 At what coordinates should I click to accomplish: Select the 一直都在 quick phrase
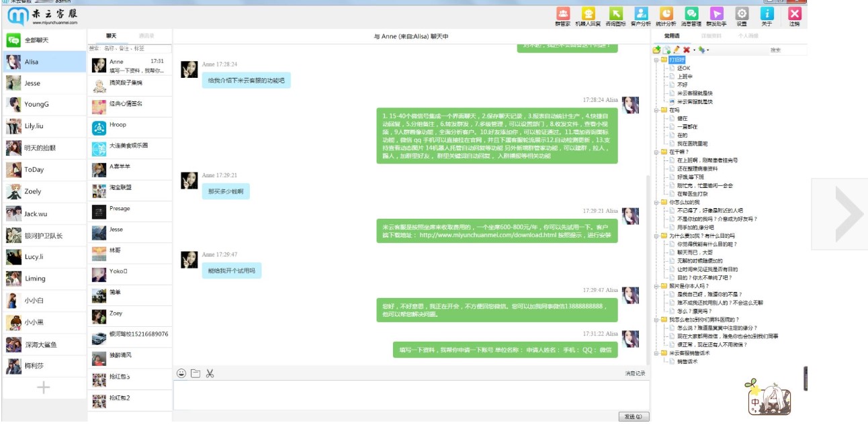coord(687,127)
